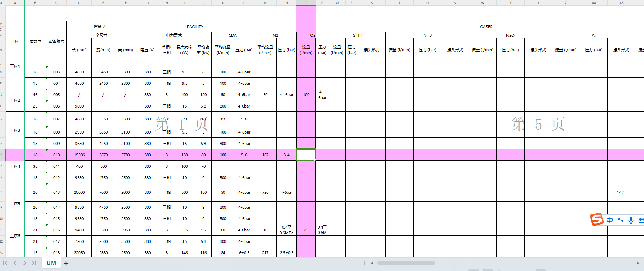Image resolution: width=644 pixels, height=271 pixels.
Task: Click the GASES header cell
Action: coord(486,27)
